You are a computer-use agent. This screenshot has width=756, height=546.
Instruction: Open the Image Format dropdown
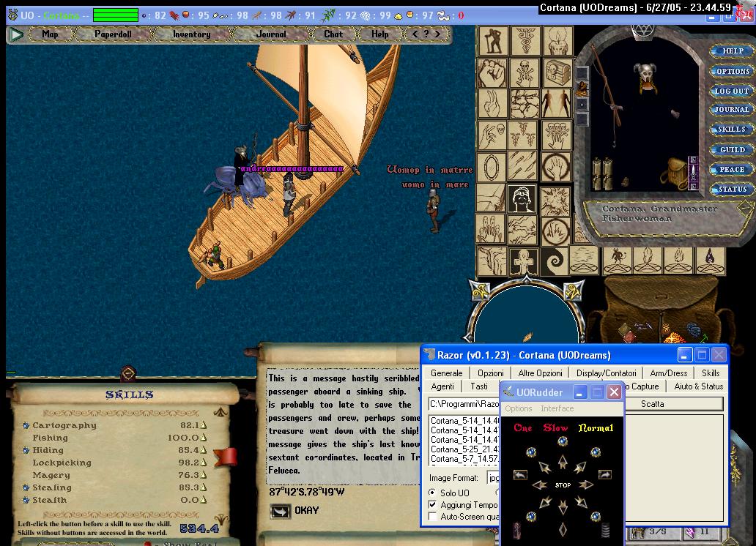point(493,478)
